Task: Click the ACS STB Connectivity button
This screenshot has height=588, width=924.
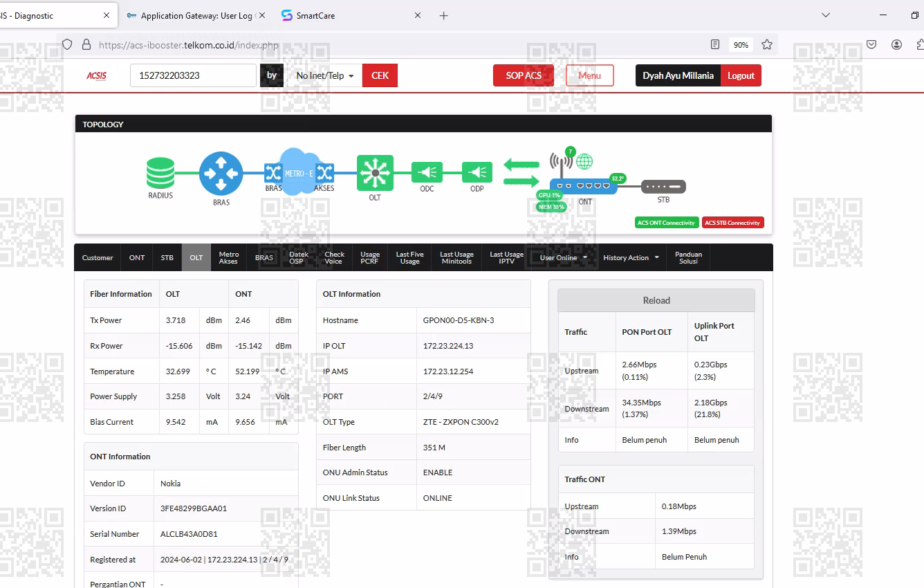Action: (x=733, y=223)
